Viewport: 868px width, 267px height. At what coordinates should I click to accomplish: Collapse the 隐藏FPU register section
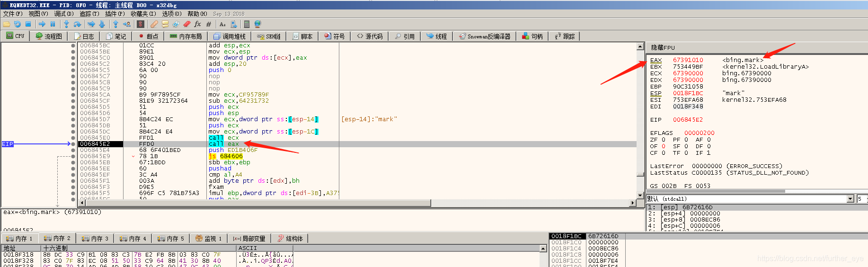tap(663, 48)
